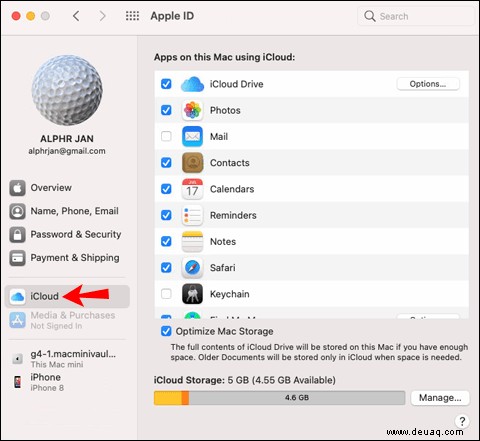Click the Photos app icon
Image resolution: width=480 pixels, height=441 pixels.
192,110
